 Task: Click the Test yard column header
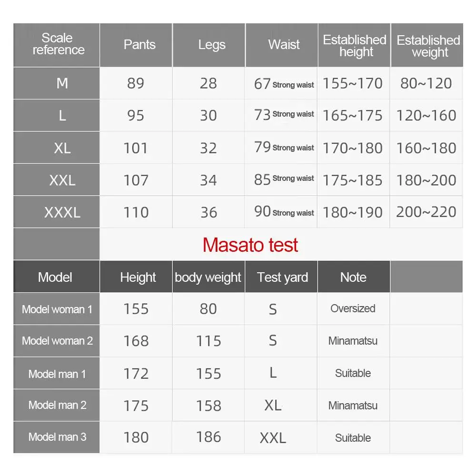tap(282, 278)
